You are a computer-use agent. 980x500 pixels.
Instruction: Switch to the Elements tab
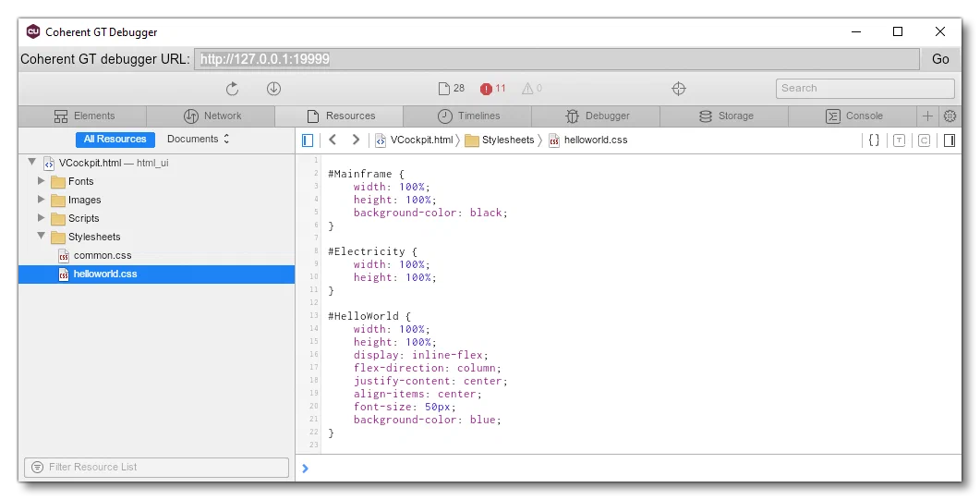83,116
